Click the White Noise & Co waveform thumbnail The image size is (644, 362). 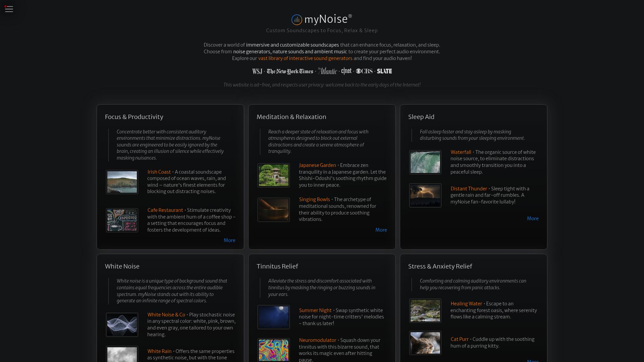click(x=122, y=325)
